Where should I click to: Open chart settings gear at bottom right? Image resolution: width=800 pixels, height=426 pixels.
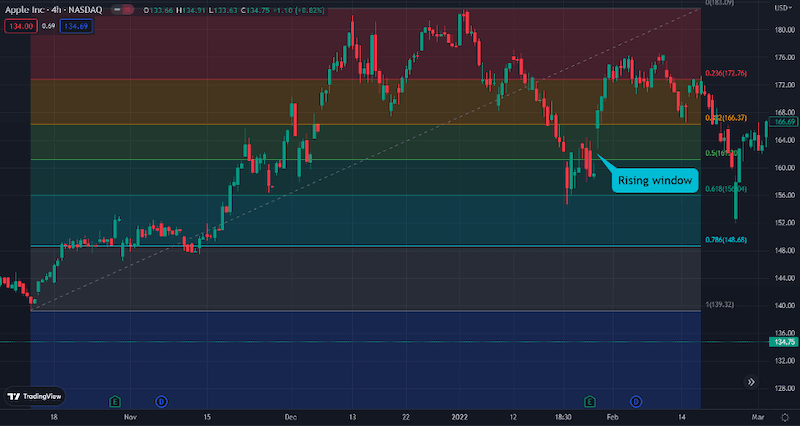pos(785,417)
